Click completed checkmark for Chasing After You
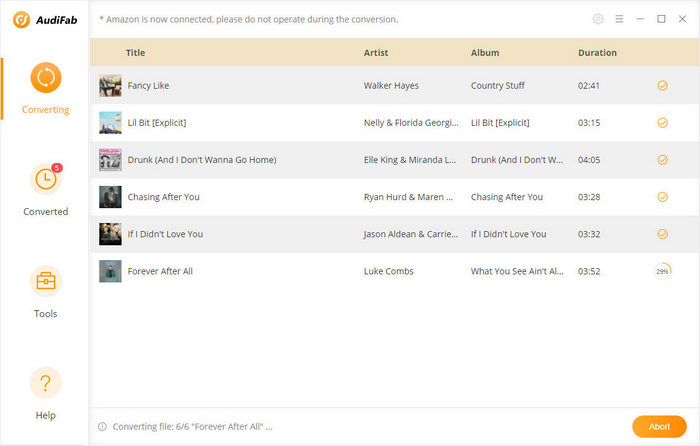Screen dimensions: 700x446 tap(662, 197)
